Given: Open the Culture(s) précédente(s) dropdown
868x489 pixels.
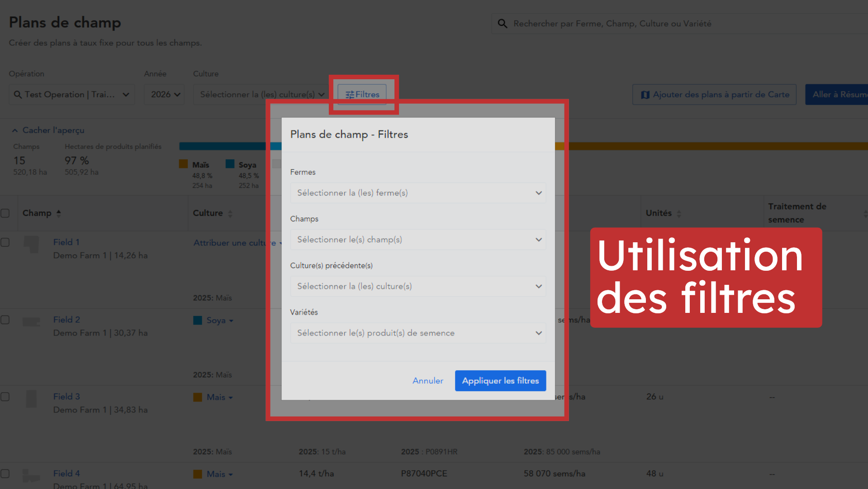Looking at the screenshot, I should [x=418, y=286].
